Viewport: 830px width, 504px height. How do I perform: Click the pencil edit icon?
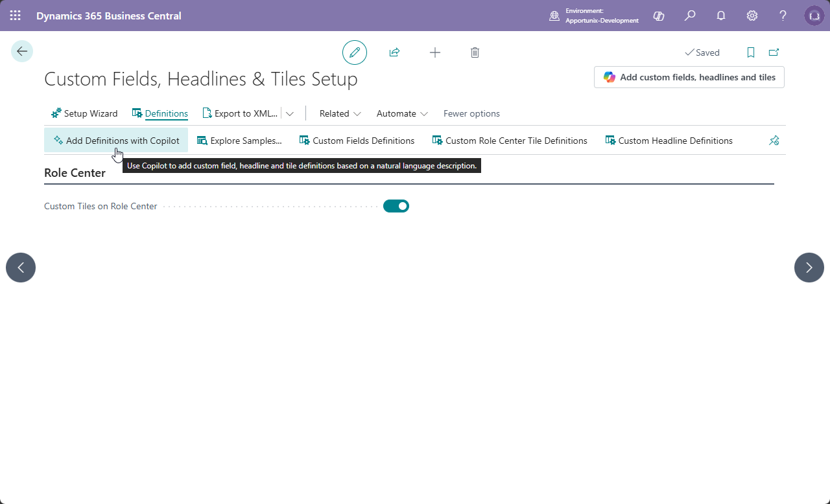(355, 52)
